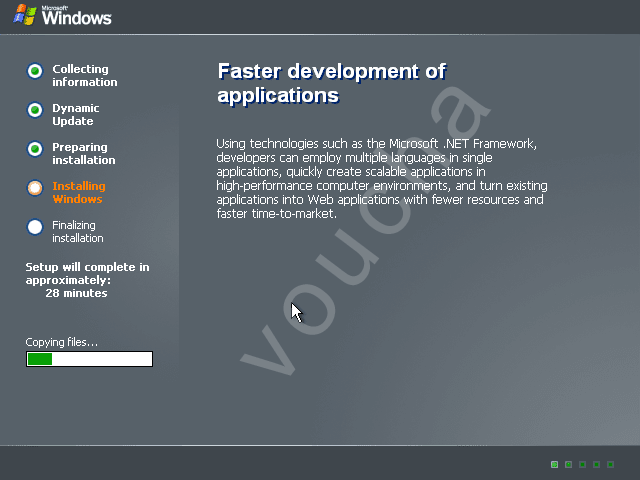Click the Microsoft Windows logo

(x=62, y=16)
